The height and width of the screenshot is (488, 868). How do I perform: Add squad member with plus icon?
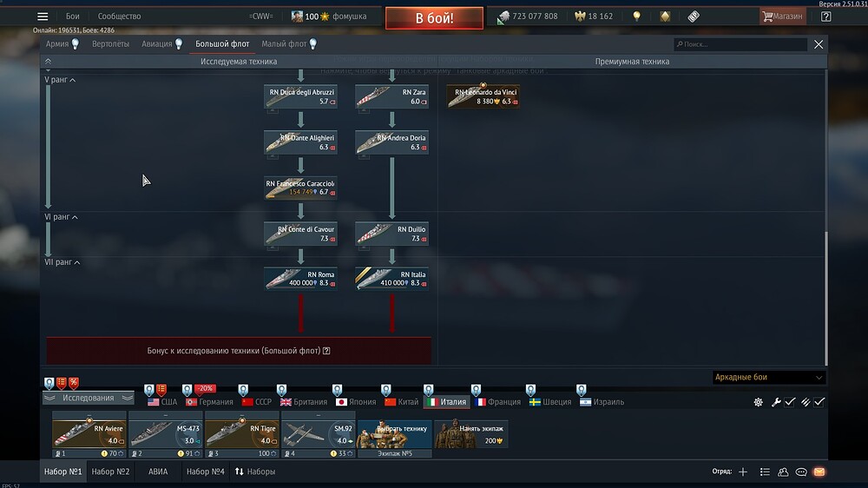[743, 472]
